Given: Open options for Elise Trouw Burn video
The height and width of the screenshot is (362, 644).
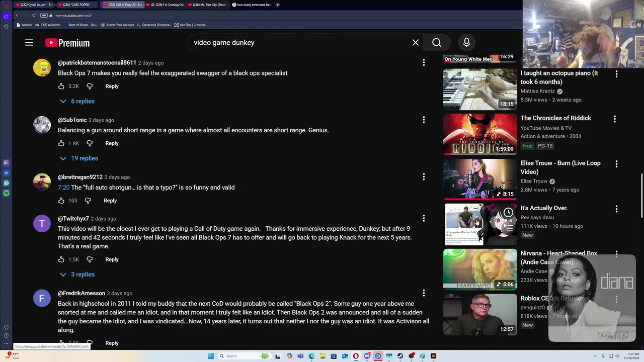Looking at the screenshot, I should pyautogui.click(x=616, y=164).
